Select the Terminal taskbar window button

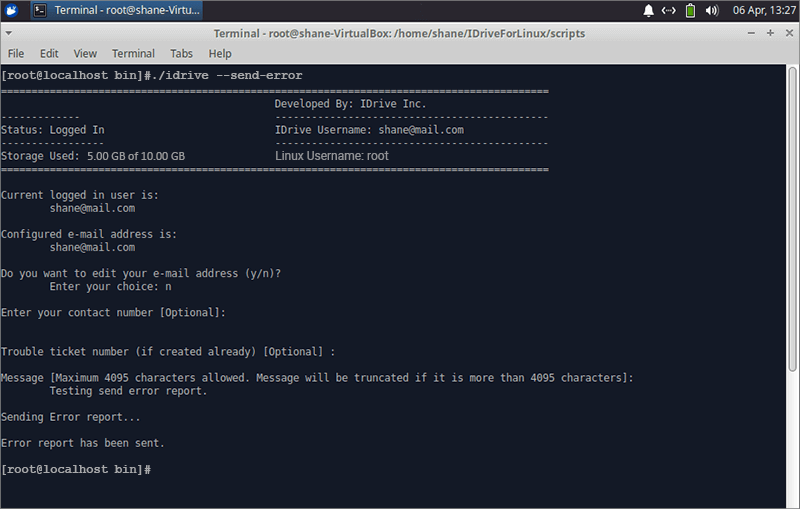click(117, 10)
